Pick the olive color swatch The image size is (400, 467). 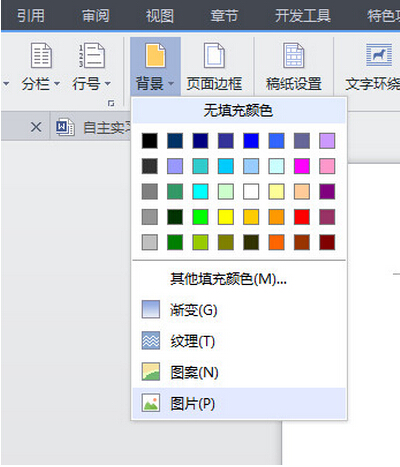[x=226, y=242]
